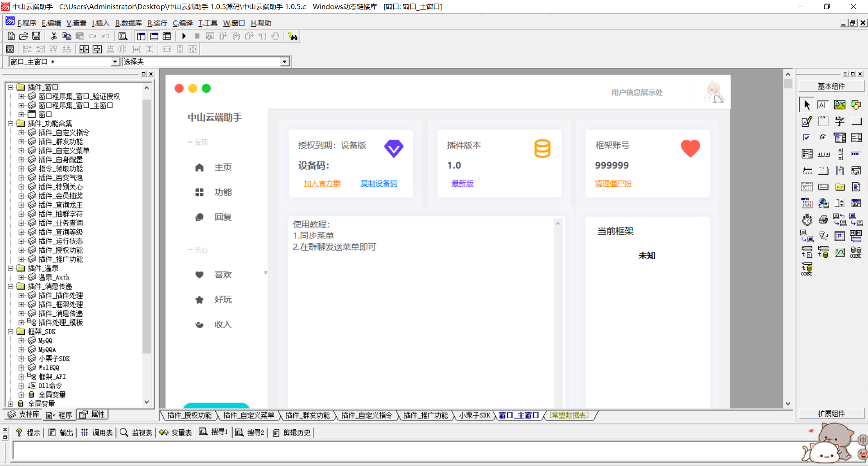This screenshot has height=466, width=868.
Task: Click the 清理僵尸粉 link
Action: point(613,184)
